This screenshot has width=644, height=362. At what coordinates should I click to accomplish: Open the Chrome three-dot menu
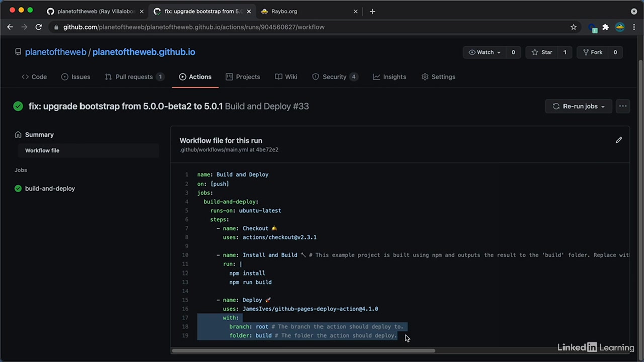coord(634,27)
